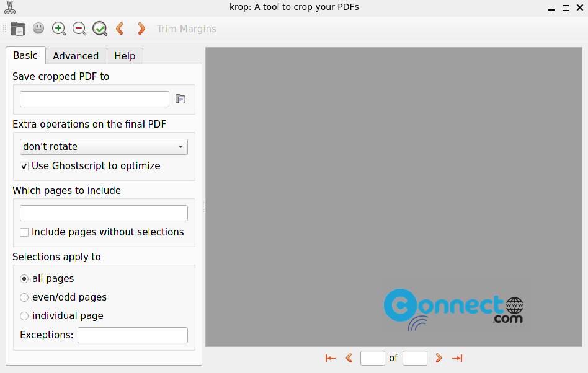Click the Save cropped PDF to field
This screenshot has height=373, width=588.
tap(94, 99)
